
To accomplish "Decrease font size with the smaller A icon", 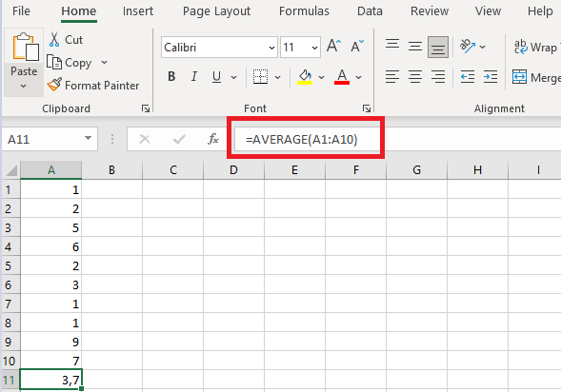I will 357,47.
